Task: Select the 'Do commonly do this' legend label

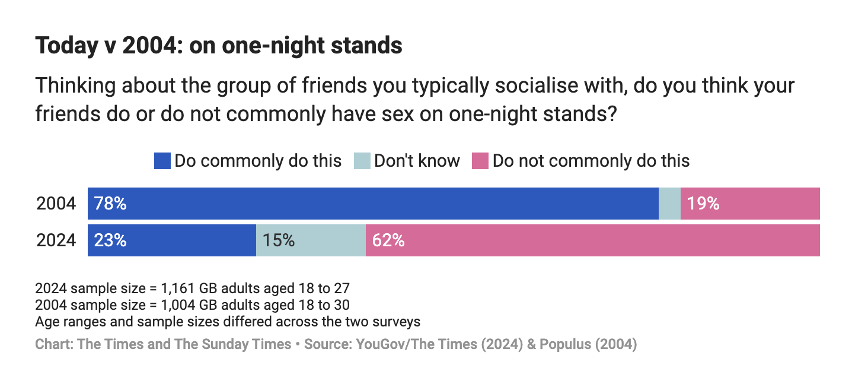Action: pyautogui.click(x=258, y=161)
